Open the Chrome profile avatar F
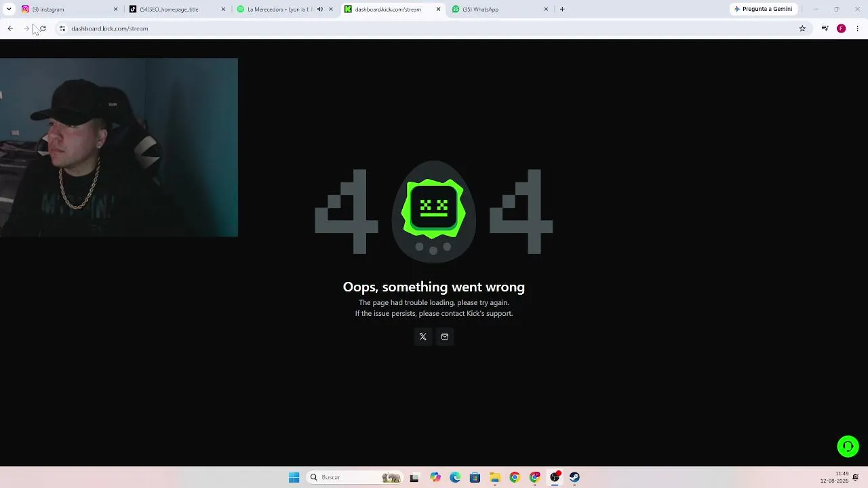Image resolution: width=868 pixels, height=488 pixels. point(841,28)
